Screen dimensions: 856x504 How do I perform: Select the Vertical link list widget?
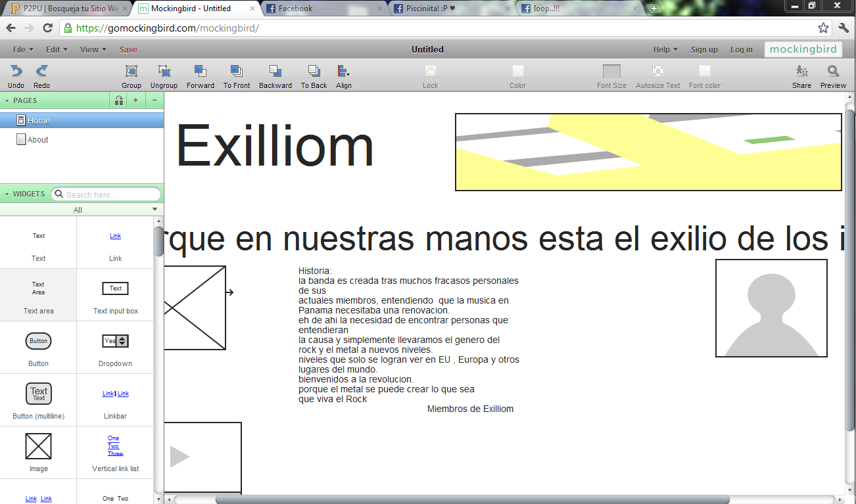[x=116, y=452]
